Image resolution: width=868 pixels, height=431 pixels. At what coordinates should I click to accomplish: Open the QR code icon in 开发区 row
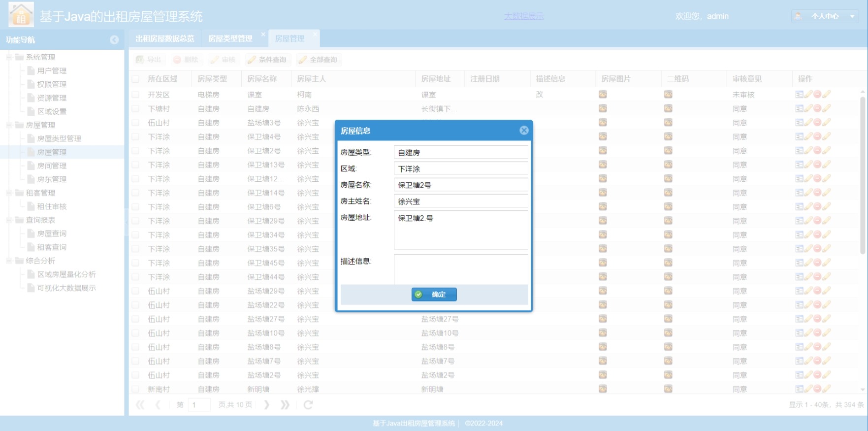point(668,95)
